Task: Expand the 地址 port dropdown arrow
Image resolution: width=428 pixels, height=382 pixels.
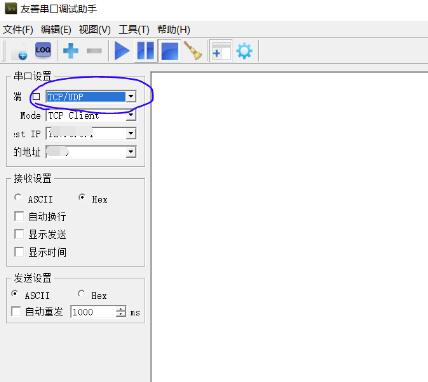Action: click(131, 152)
